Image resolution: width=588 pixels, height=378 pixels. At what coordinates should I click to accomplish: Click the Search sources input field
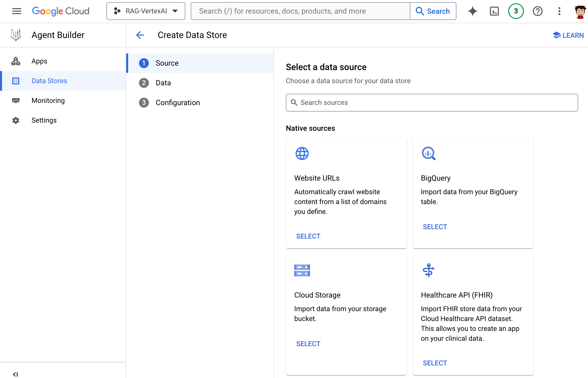pos(432,103)
